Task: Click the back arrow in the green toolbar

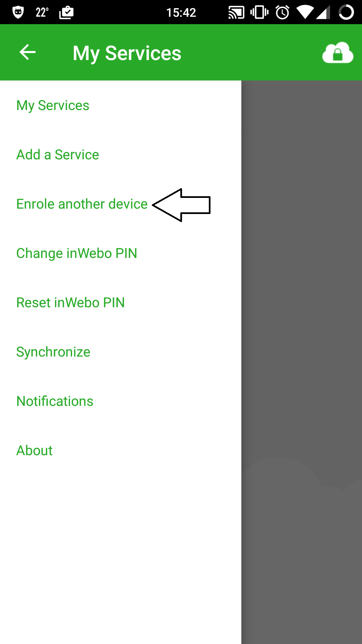Action: pyautogui.click(x=27, y=52)
